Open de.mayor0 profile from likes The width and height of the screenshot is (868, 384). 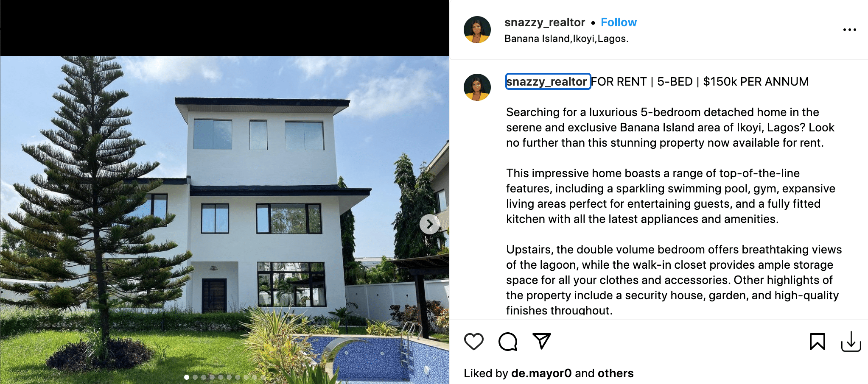pos(541,373)
